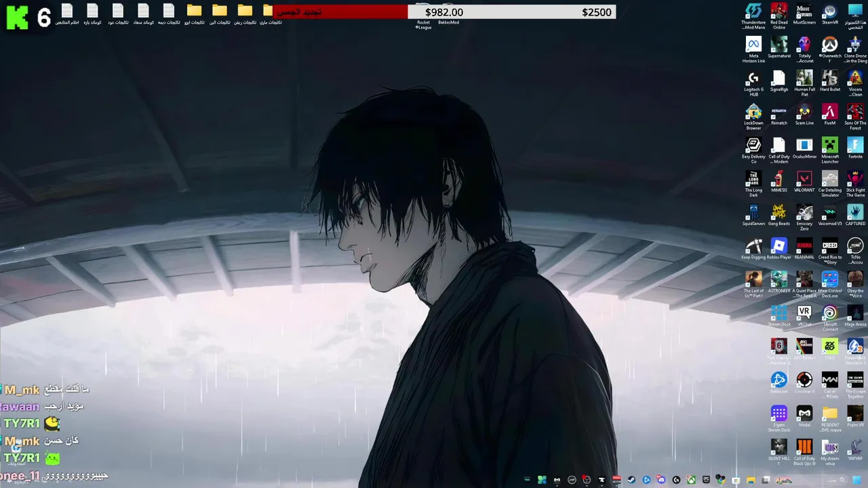
Task: Open the Steam taskbar icon
Action: coord(631,480)
